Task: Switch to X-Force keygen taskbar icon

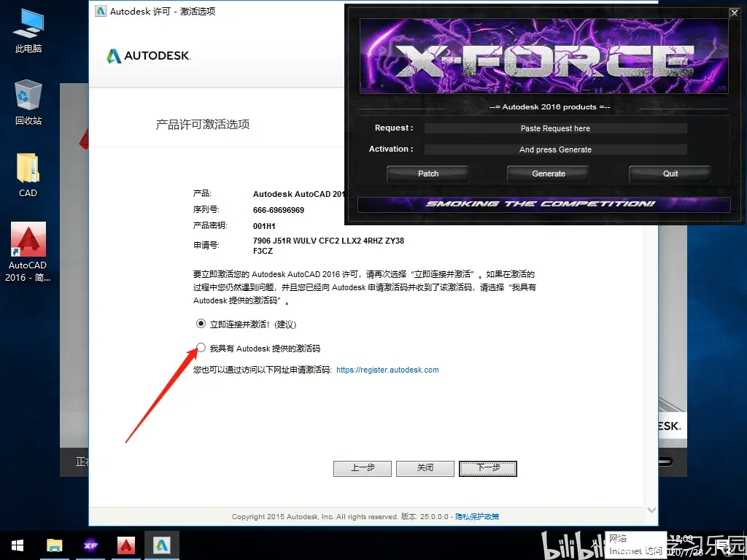Action: [x=90, y=545]
